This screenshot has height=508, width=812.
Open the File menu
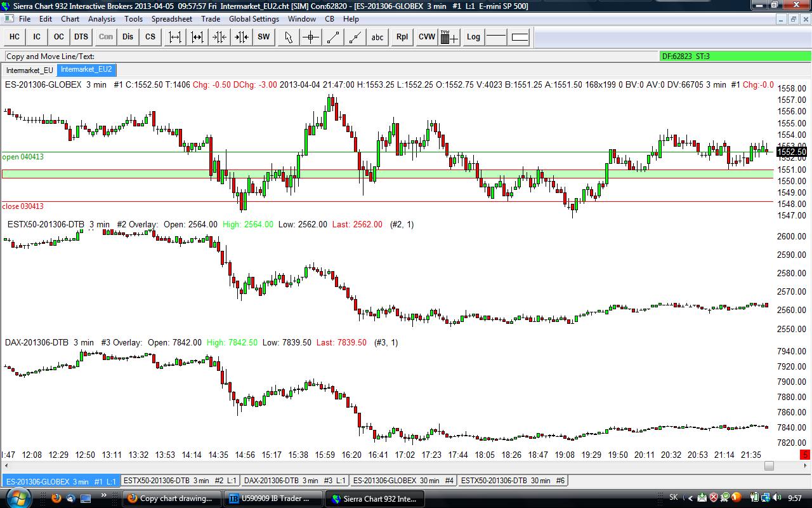pyautogui.click(x=25, y=19)
